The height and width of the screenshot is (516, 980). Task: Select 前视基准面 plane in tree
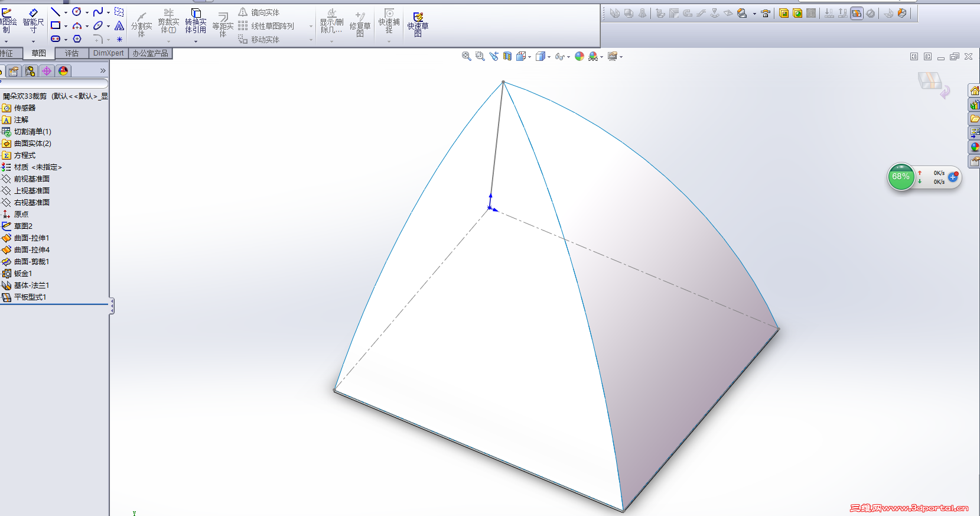32,179
